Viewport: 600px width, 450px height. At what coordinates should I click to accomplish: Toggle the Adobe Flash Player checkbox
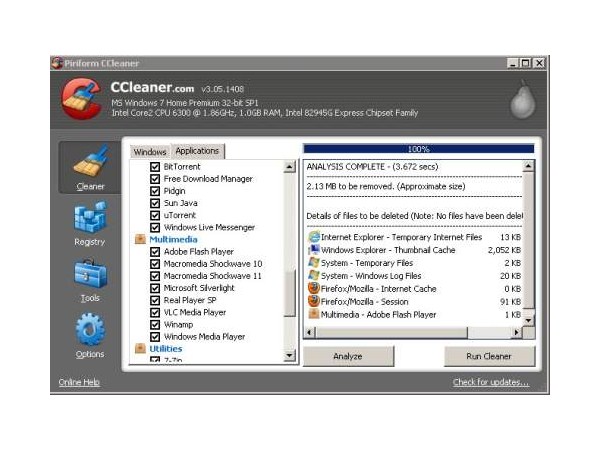click(155, 252)
